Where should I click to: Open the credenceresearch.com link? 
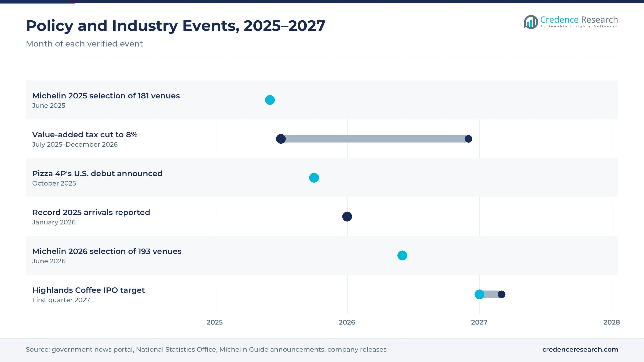pyautogui.click(x=580, y=349)
